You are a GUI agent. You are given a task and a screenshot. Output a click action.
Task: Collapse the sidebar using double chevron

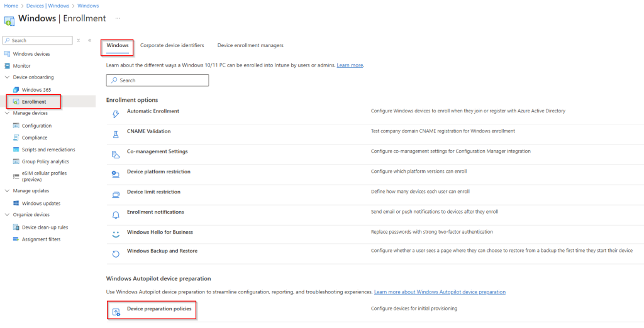pos(89,40)
